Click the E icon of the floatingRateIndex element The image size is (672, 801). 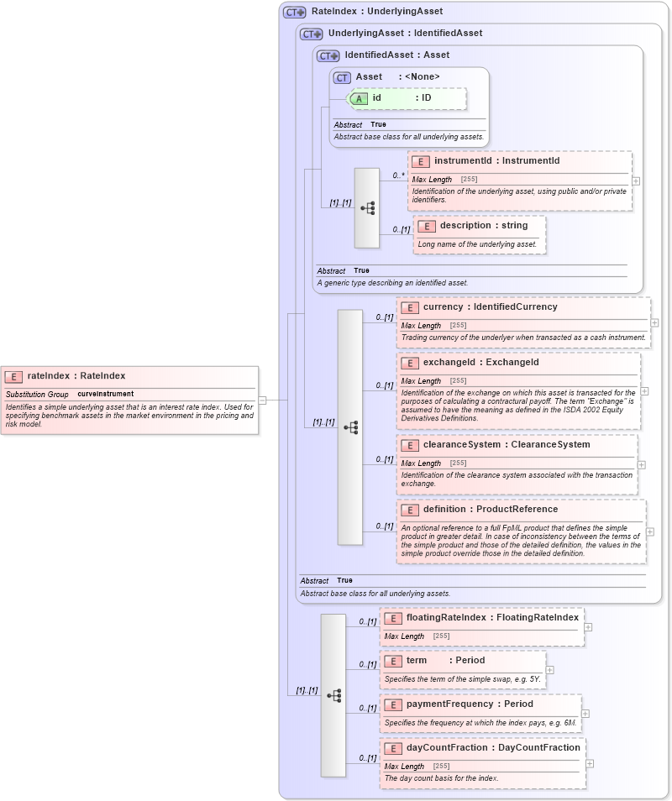tap(391, 618)
